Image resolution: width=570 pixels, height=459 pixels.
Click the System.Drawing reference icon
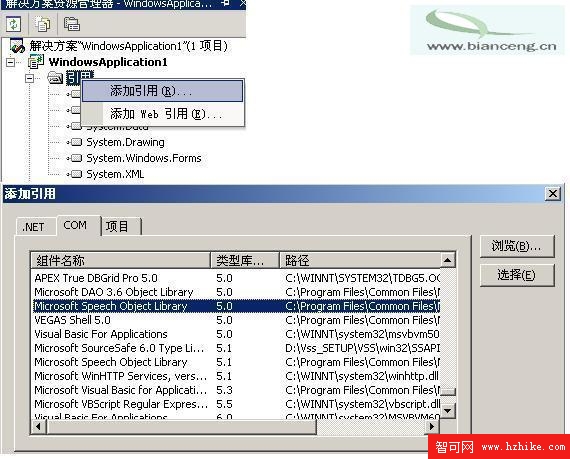pos(75,142)
